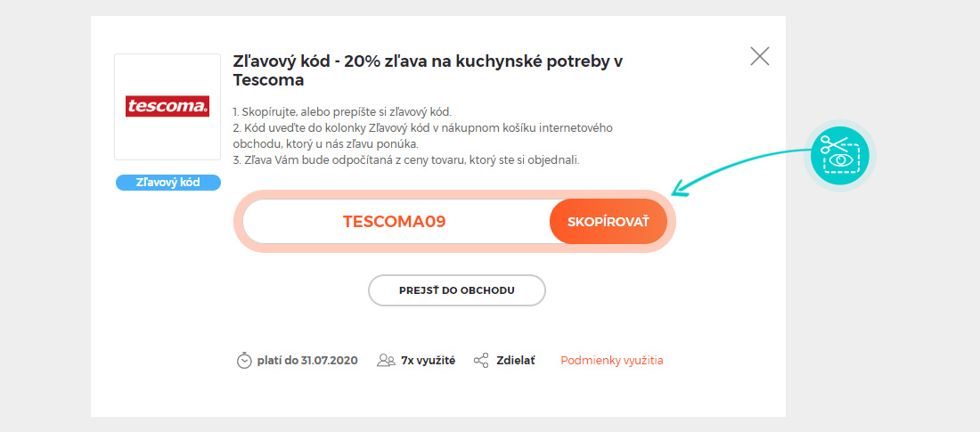Viewport: 980px width, 432px height.
Task: Click the teal scissors coupon icon
Action: click(840, 155)
